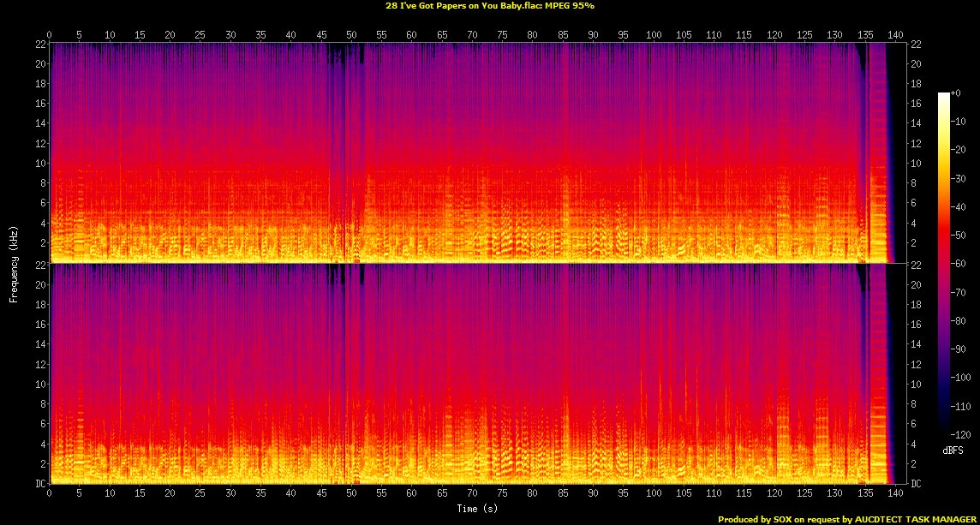Viewport: 980px width, 525px height.
Task: Click the "DC" label at bottom-left of lower channel
Action: 39,484
